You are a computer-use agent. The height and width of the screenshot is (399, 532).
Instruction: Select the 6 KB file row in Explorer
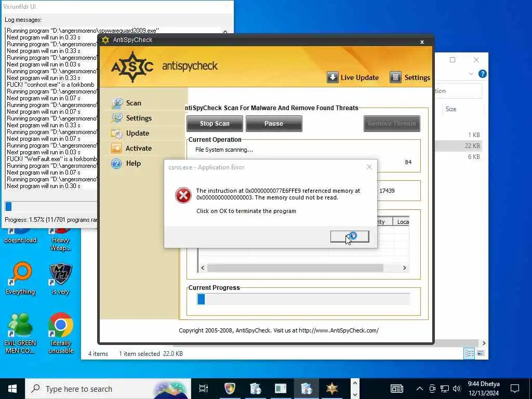pyautogui.click(x=458, y=157)
